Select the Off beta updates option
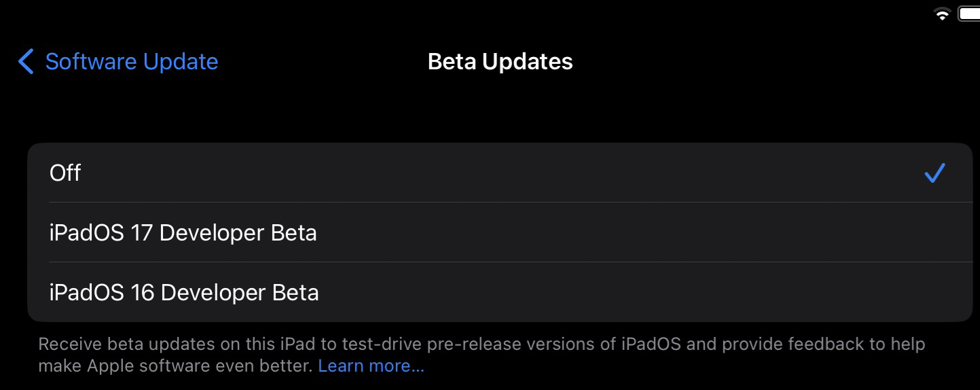The width and height of the screenshot is (980, 390). [x=500, y=173]
